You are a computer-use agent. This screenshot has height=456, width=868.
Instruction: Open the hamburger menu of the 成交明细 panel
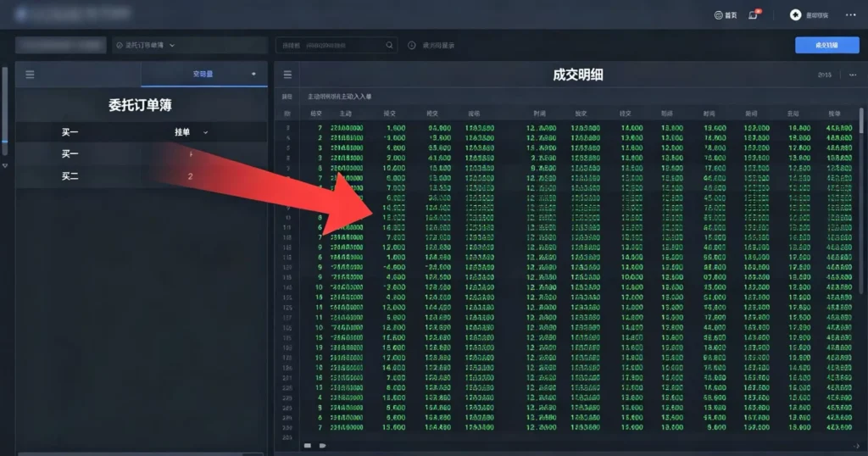[287, 74]
